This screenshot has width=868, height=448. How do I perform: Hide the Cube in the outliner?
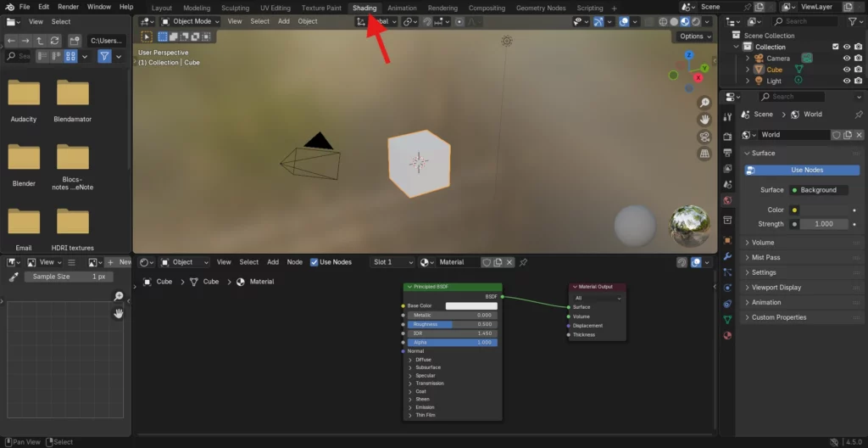tap(846, 70)
